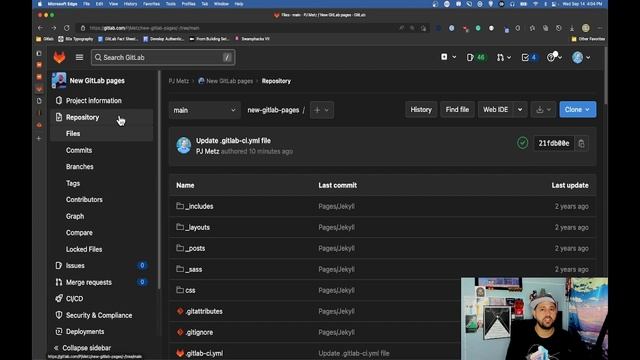Click the Find file button

click(x=457, y=109)
